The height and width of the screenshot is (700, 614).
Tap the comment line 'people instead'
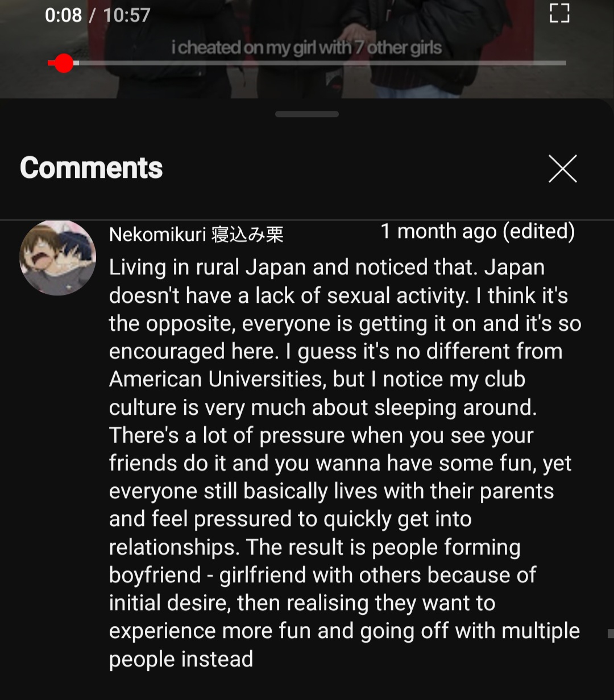181,659
